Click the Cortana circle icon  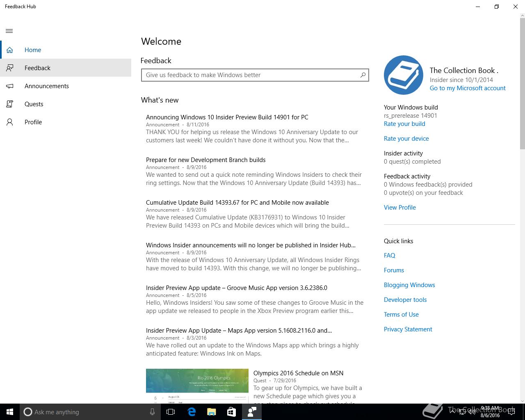coord(28,412)
